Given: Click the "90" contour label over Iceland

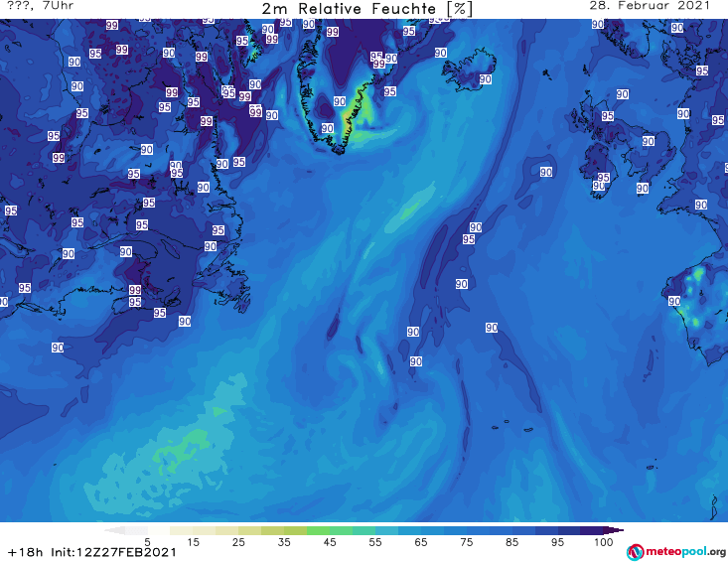Looking at the screenshot, I should tap(486, 79).
